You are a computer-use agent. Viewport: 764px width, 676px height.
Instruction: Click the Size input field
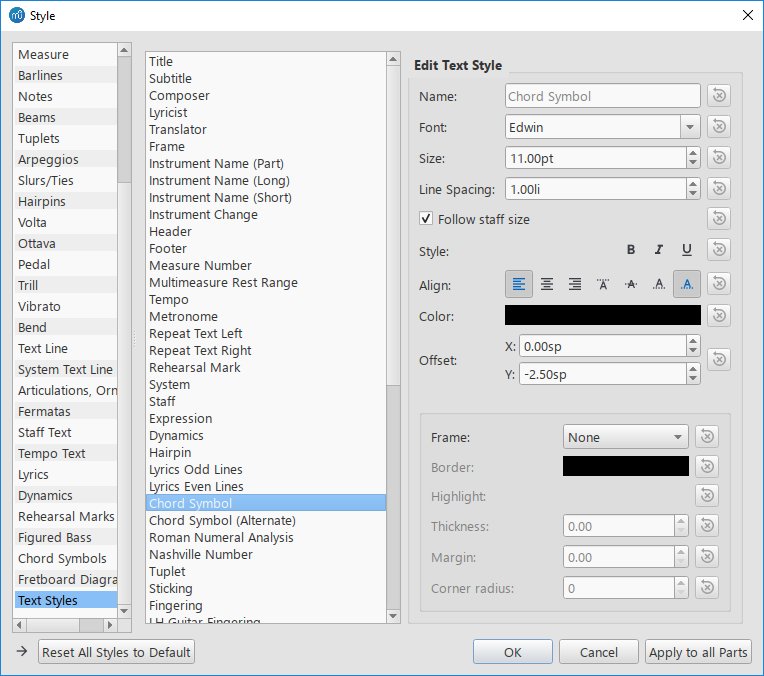596,158
